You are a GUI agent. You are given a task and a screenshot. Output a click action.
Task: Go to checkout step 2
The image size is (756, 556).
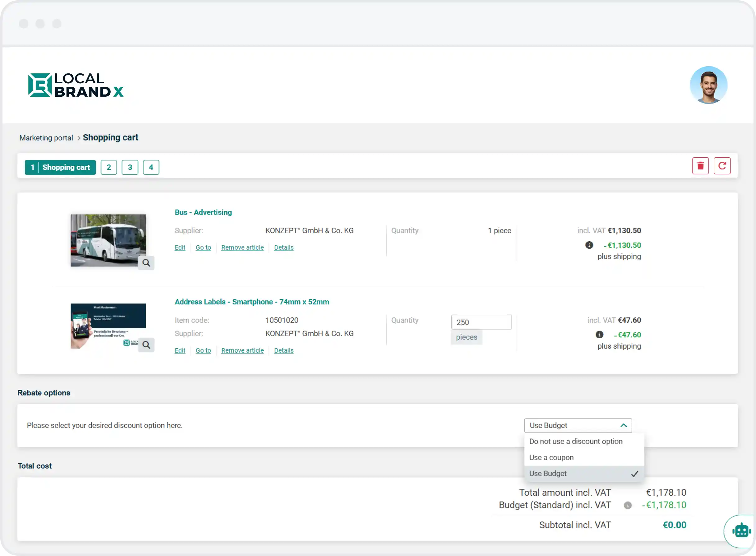point(109,167)
